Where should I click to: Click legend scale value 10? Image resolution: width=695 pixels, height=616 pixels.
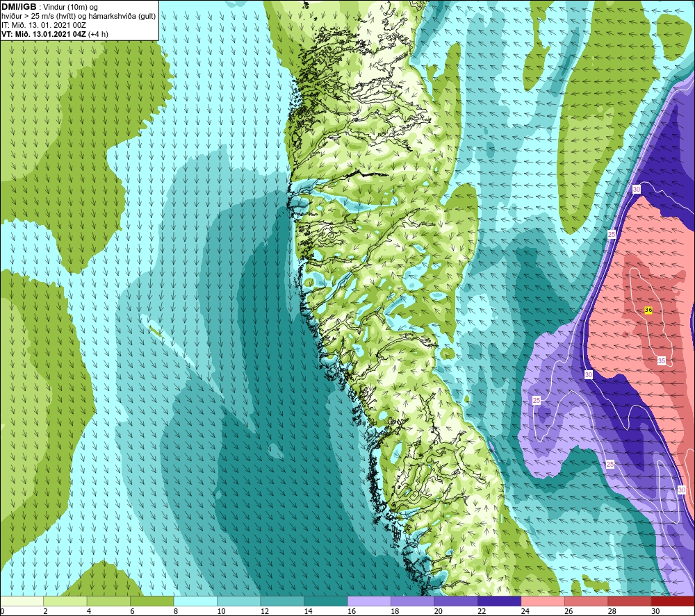click(x=221, y=611)
